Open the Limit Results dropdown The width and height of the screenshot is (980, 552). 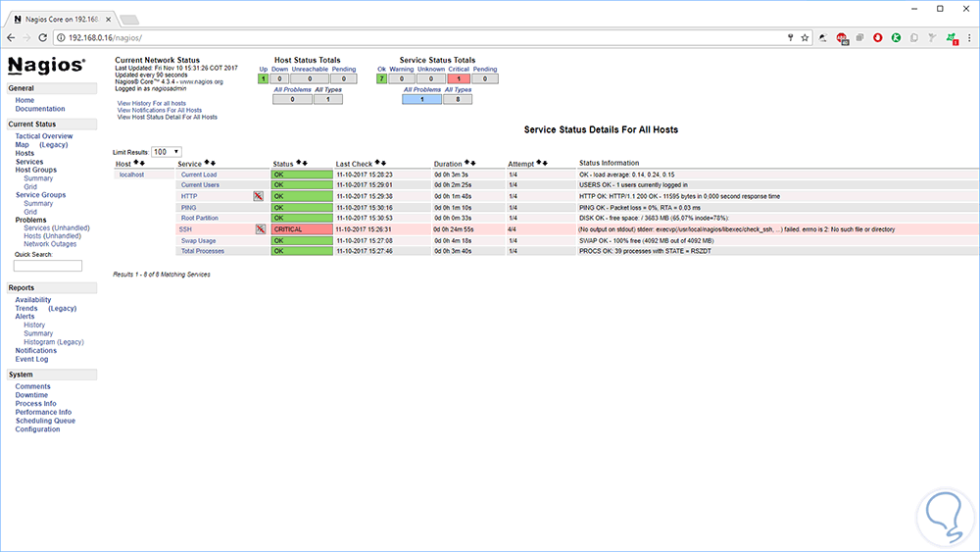pos(167,152)
